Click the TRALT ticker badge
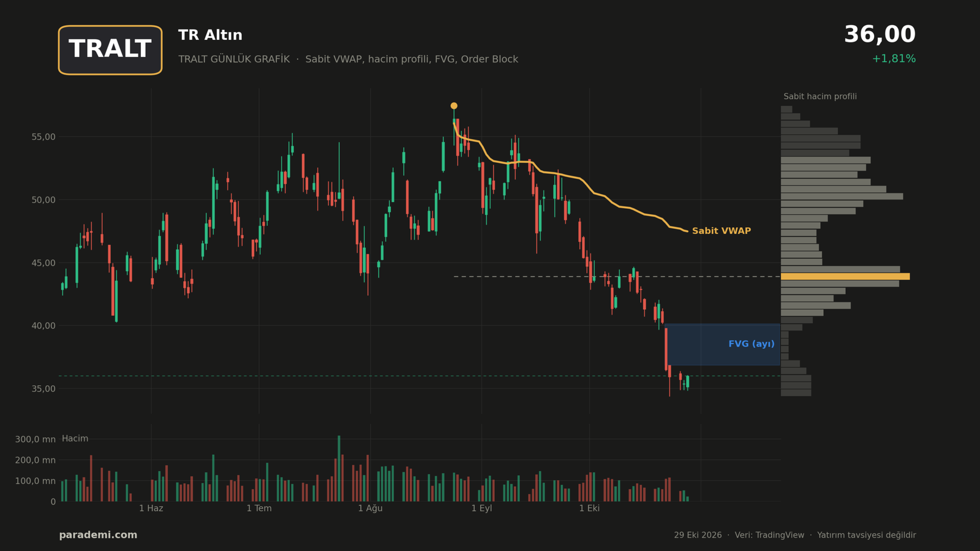 pos(110,50)
